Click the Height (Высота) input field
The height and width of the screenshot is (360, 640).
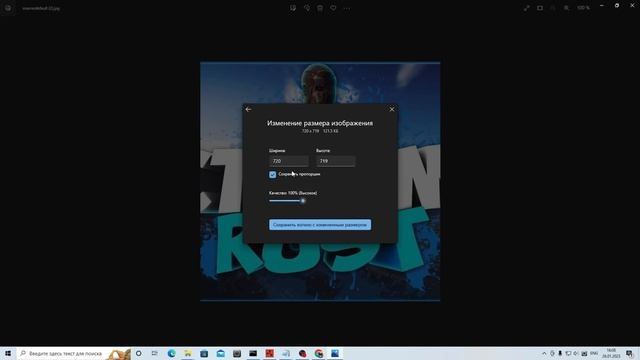click(336, 161)
